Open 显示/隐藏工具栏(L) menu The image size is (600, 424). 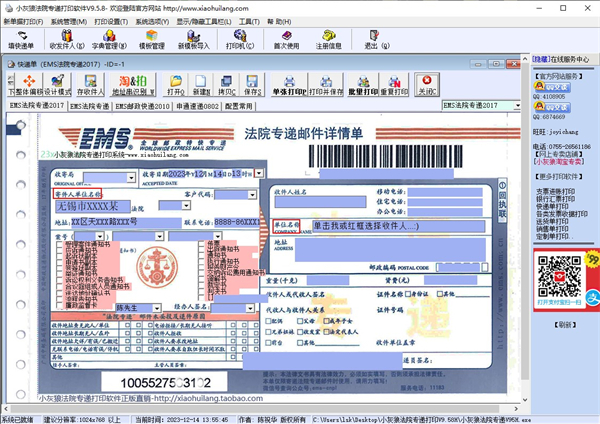click(x=204, y=22)
